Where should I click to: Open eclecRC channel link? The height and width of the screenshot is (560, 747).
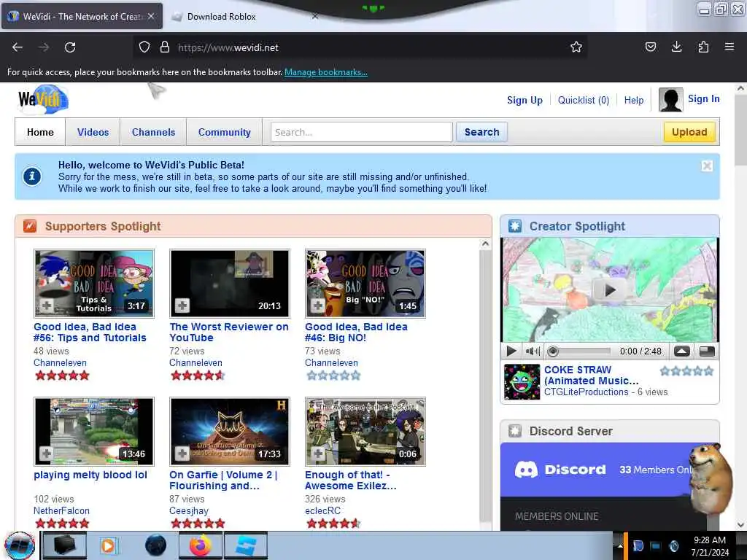(x=322, y=510)
